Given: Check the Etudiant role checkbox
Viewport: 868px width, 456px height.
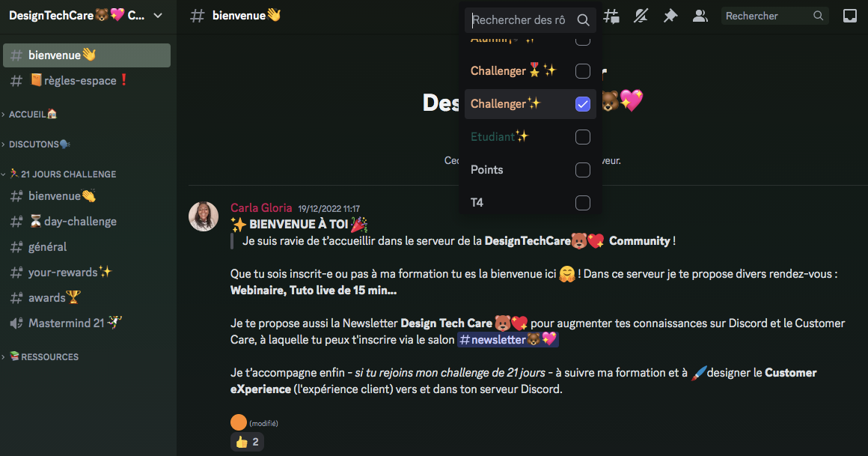Looking at the screenshot, I should 582,137.
